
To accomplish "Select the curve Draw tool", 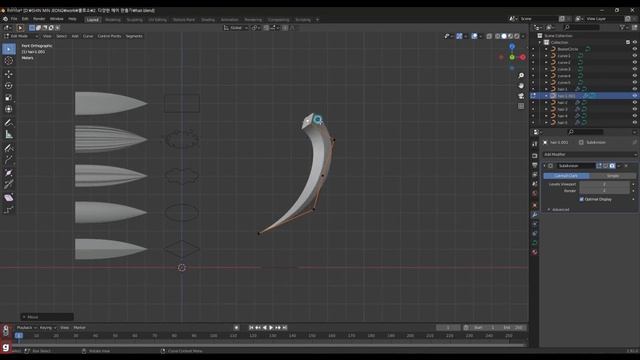I will 9,148.
